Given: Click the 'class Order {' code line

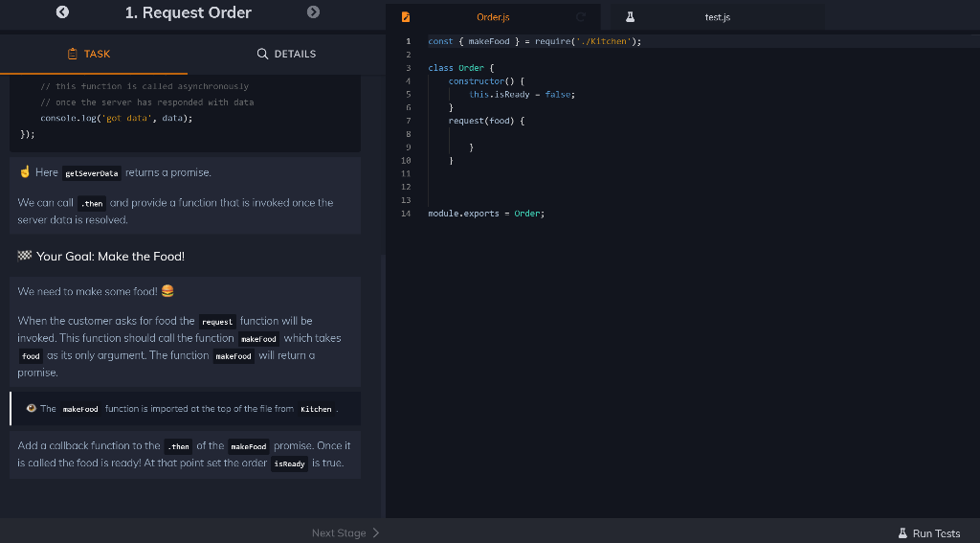Looking at the screenshot, I should (x=460, y=68).
